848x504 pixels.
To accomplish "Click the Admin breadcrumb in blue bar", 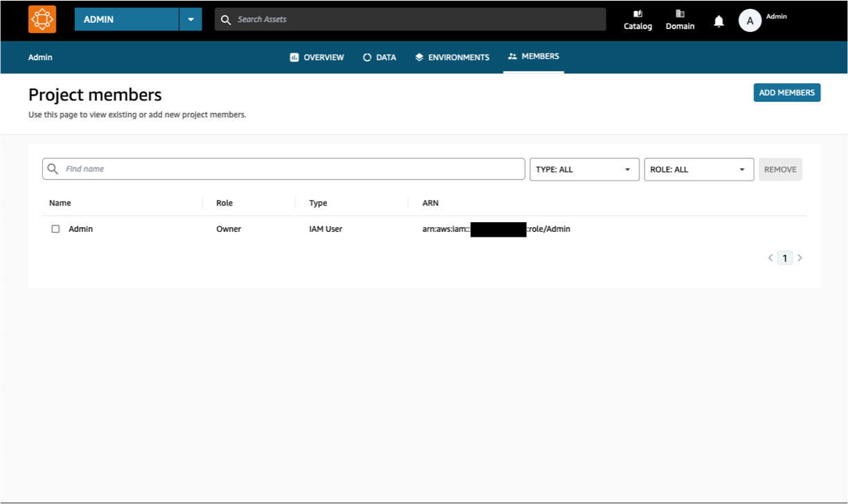I will click(x=40, y=57).
